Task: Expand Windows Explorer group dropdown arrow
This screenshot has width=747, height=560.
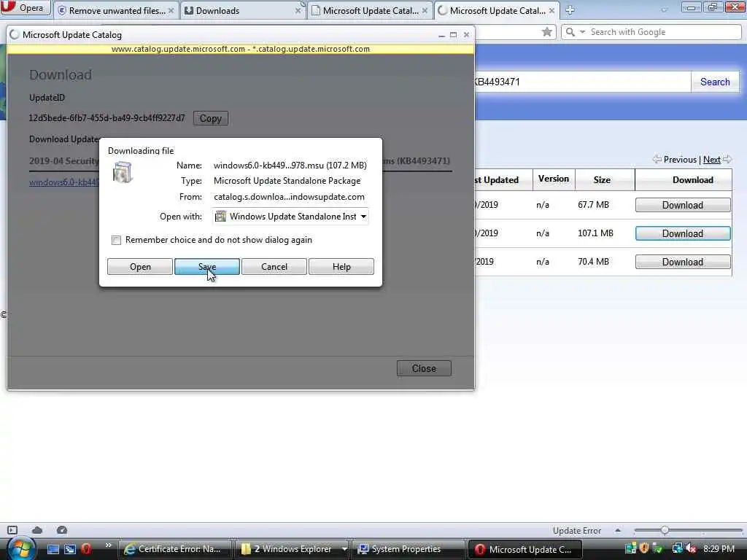Action: 344,549
